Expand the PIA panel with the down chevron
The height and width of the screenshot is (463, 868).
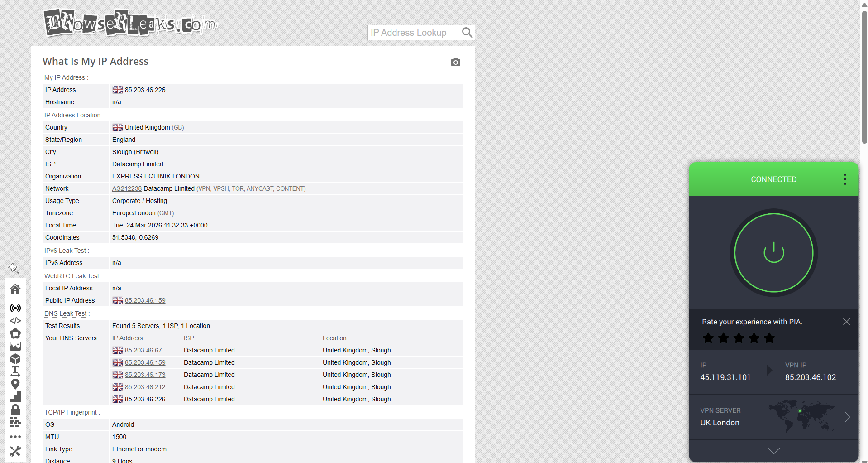coord(773,450)
